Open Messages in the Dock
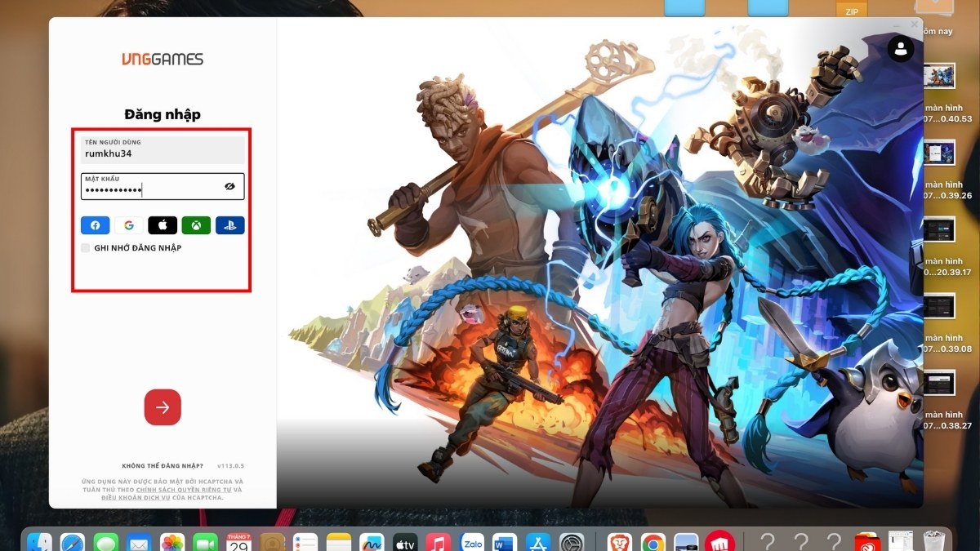The image size is (980, 551). tap(106, 544)
